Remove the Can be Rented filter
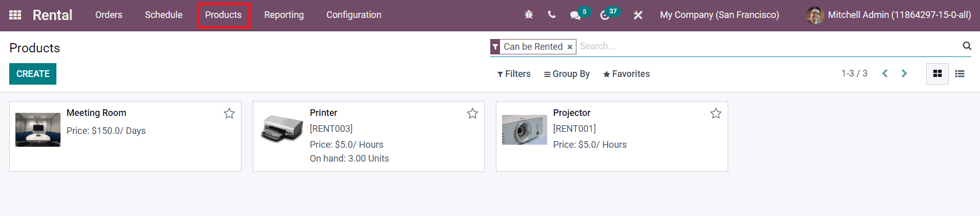 [x=570, y=47]
